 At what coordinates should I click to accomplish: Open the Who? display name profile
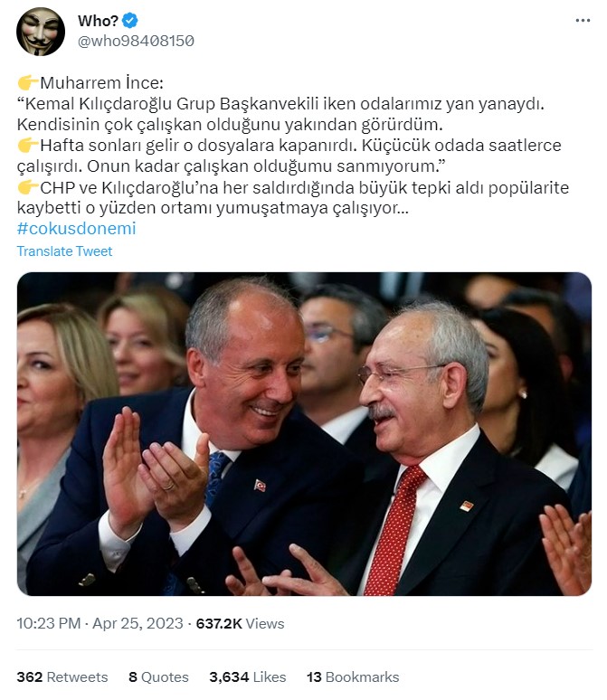coord(98,21)
